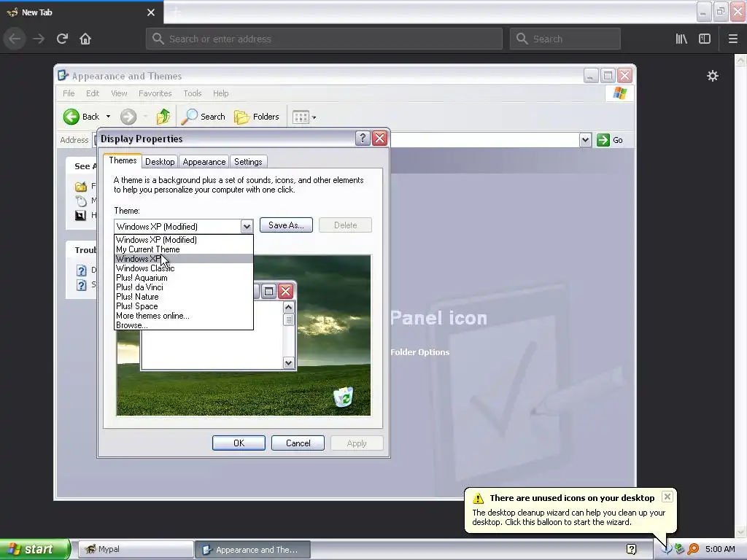
Task: Open New Tab settings gear icon
Action: 712,76
